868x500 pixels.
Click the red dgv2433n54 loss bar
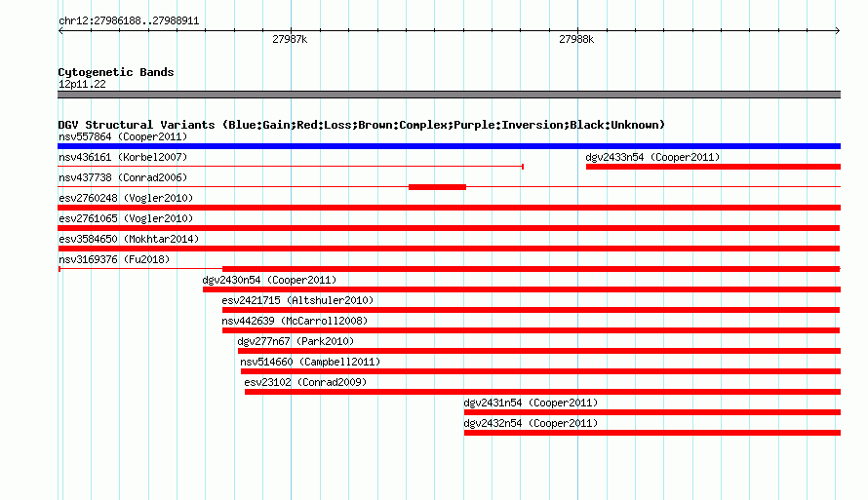714,167
